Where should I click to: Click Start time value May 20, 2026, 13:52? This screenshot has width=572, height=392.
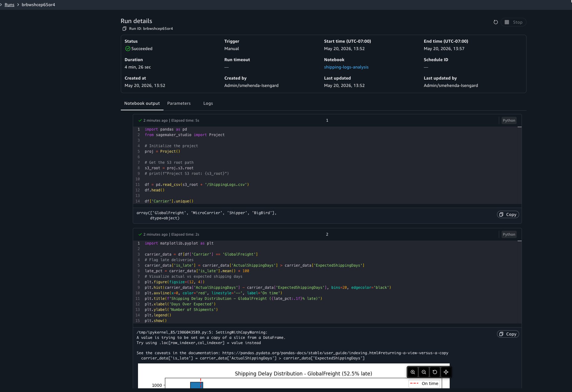(x=344, y=49)
